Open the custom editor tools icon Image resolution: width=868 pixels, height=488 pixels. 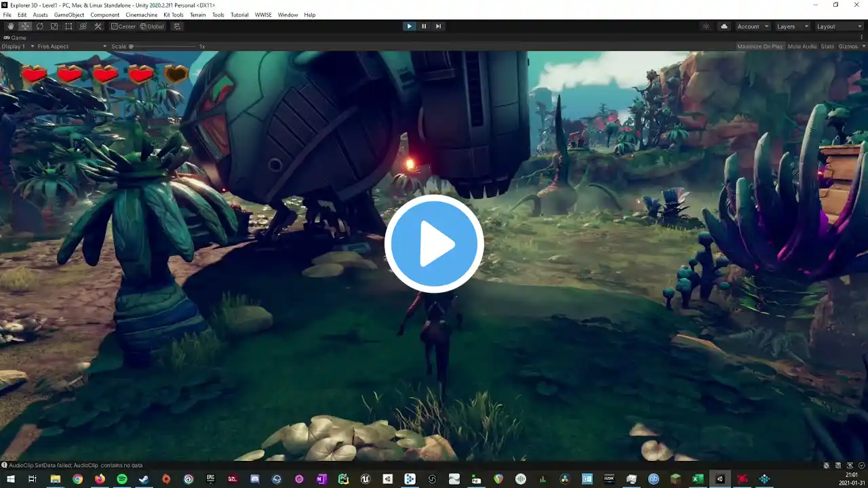point(98,26)
